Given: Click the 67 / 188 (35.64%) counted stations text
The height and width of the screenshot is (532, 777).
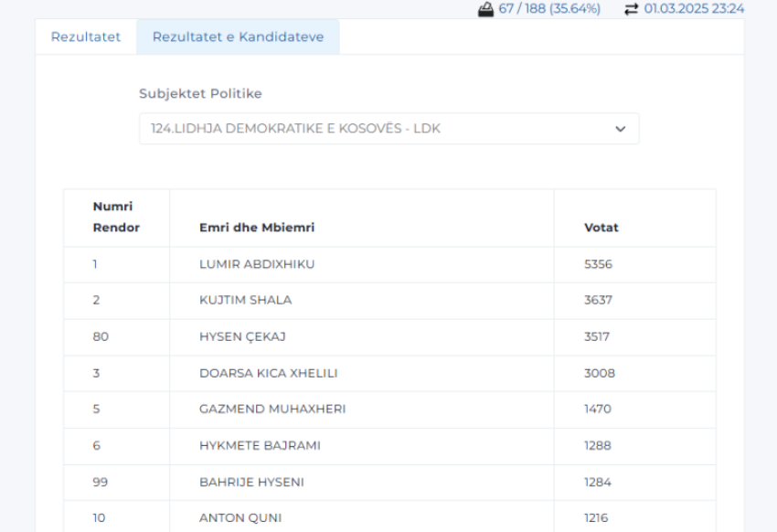Looking at the screenshot, I should point(549,9).
